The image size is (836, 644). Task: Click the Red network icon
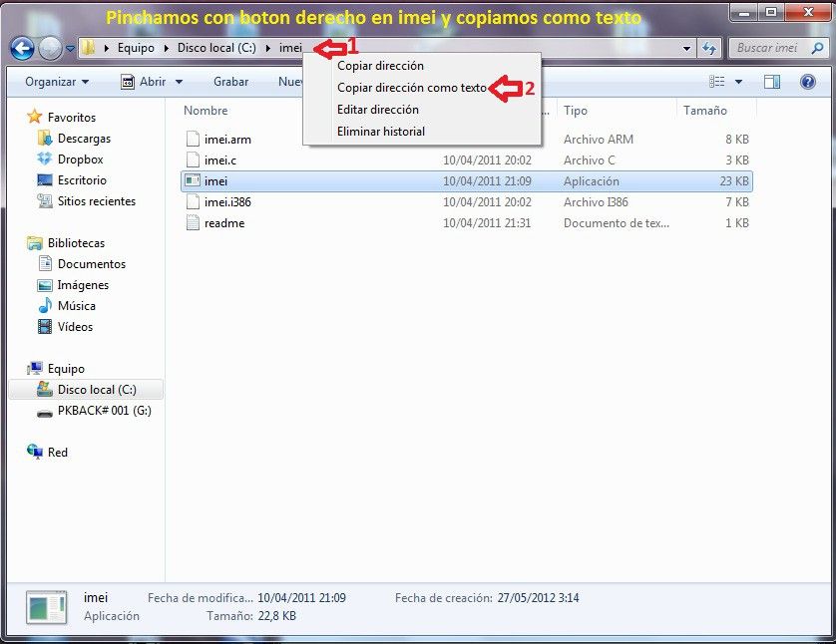[35, 452]
